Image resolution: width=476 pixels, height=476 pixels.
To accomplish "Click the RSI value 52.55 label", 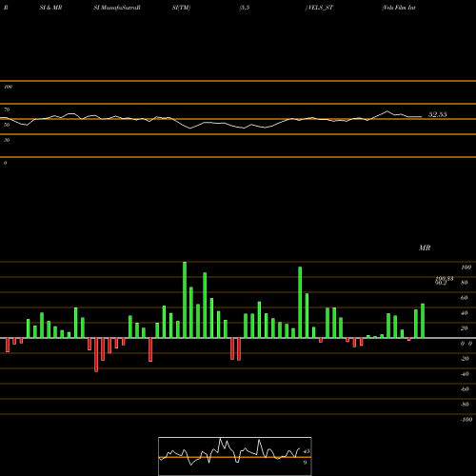I will click(x=438, y=114).
